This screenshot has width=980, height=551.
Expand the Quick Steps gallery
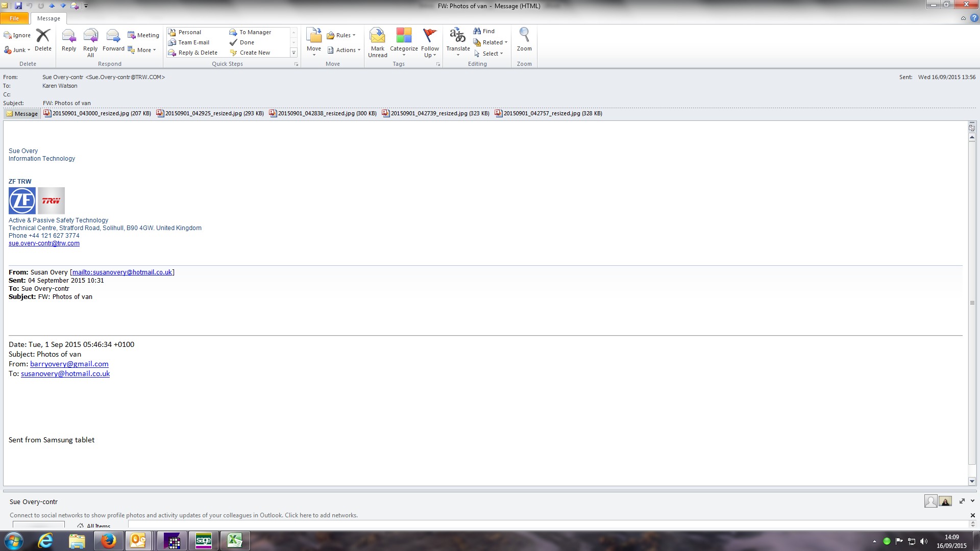293,53
